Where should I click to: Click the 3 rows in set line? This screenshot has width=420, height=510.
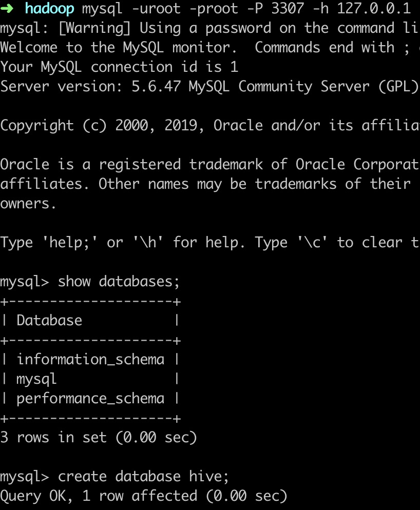99,438
